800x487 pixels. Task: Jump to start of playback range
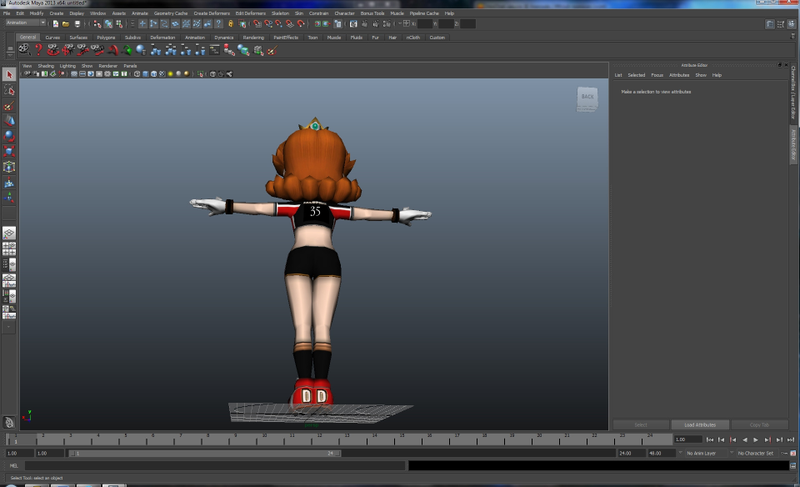[710, 440]
